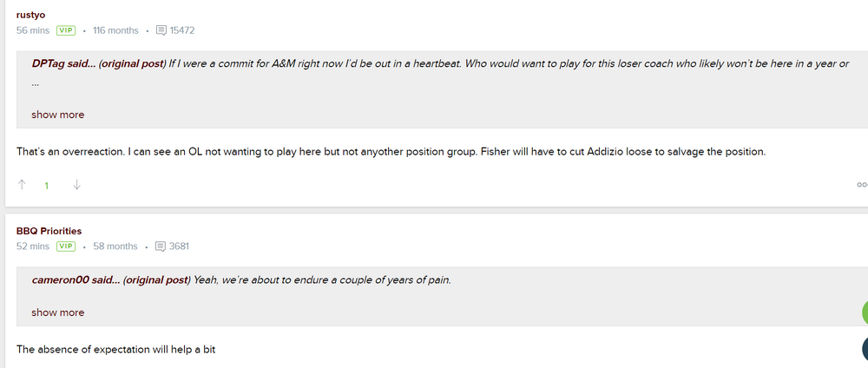Click the post count icon beside 3681
The height and width of the screenshot is (368, 868).
tap(161, 246)
